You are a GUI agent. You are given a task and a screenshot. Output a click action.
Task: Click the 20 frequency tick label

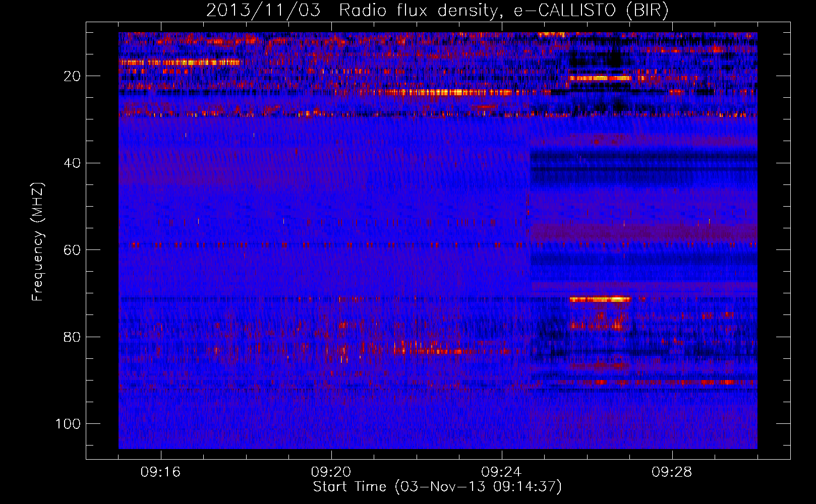(x=73, y=76)
